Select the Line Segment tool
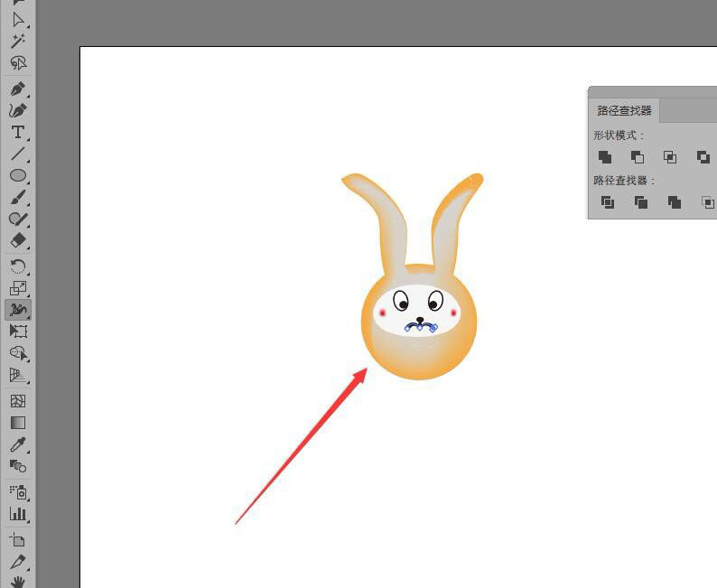Viewport: 717px width, 588px height. (18, 154)
